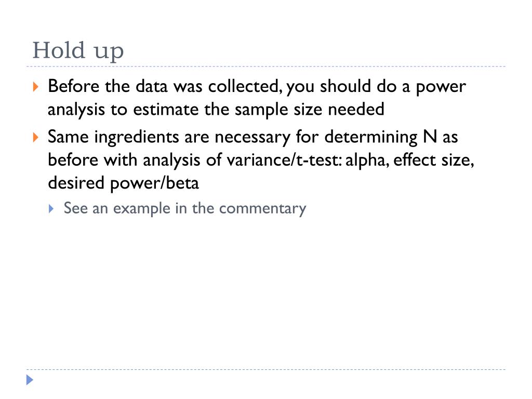
Task: Click the dashed divider under the title
Action: [266, 66]
